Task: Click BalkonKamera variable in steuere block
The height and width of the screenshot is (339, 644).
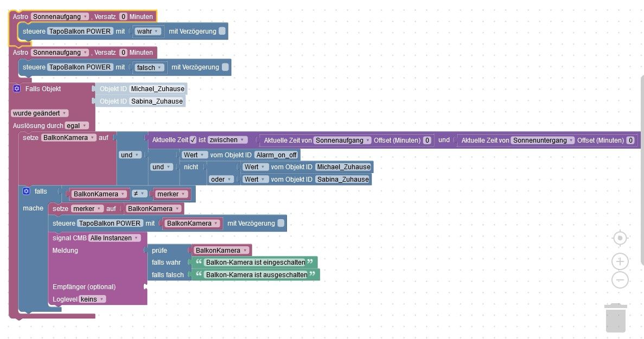Action: (192, 223)
